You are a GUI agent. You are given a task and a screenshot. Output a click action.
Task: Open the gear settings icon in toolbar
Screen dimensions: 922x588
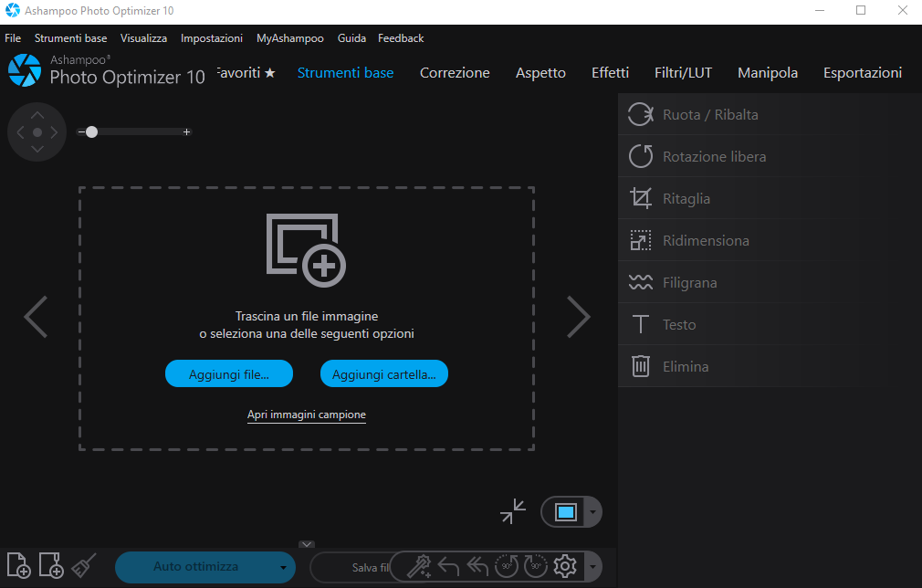[x=565, y=566]
